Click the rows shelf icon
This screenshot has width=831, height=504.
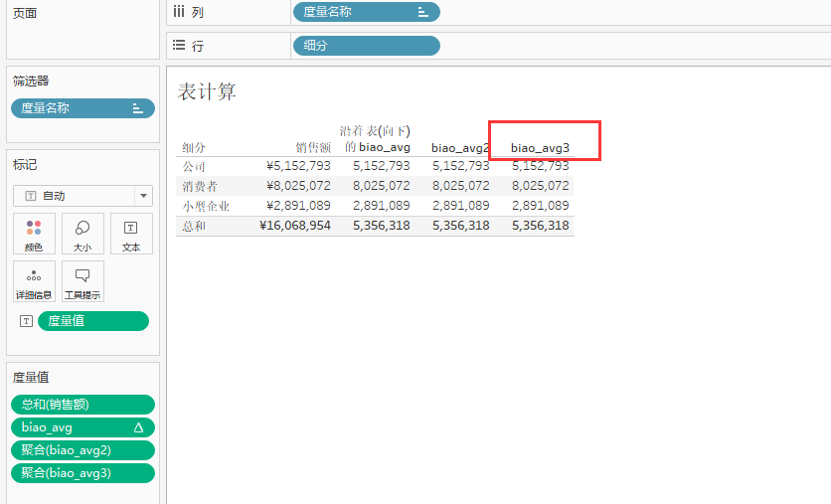pos(179,46)
